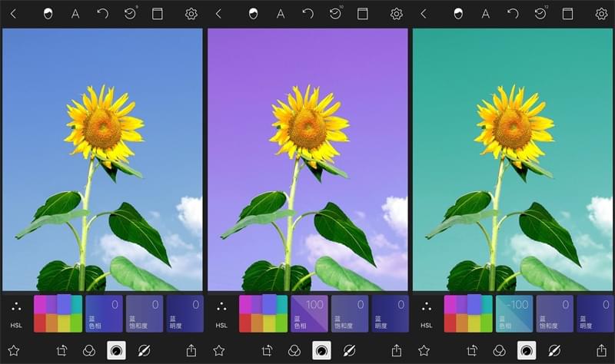Toggle the mask icon in the right screen
615x364 pixels.
(x=458, y=14)
